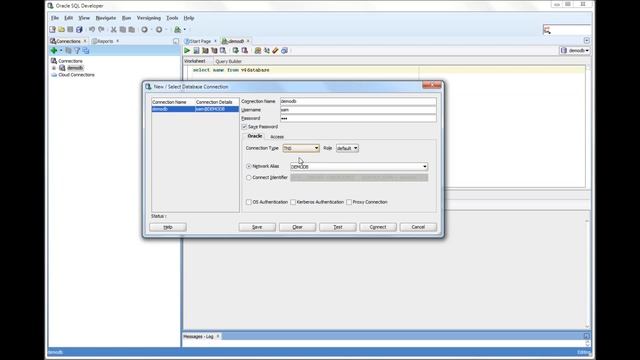Open the File menu
This screenshot has height=360, width=640.
[x=55, y=18]
